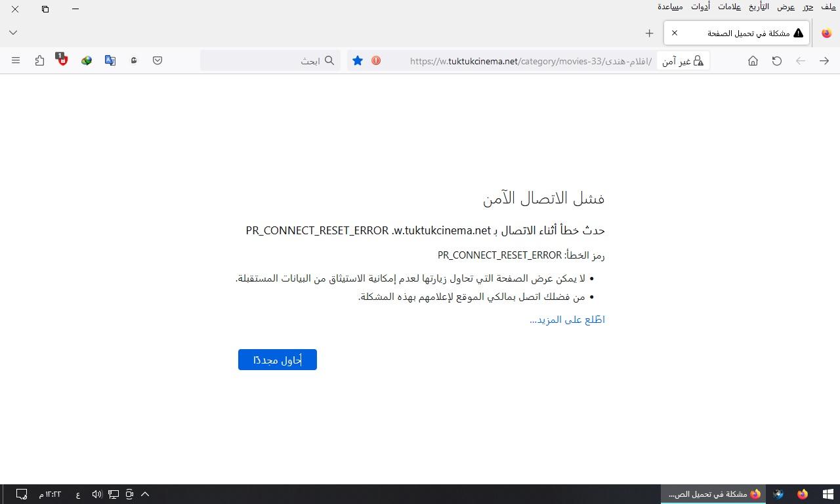
Task: Open a new tab with plus button
Action: tap(649, 33)
